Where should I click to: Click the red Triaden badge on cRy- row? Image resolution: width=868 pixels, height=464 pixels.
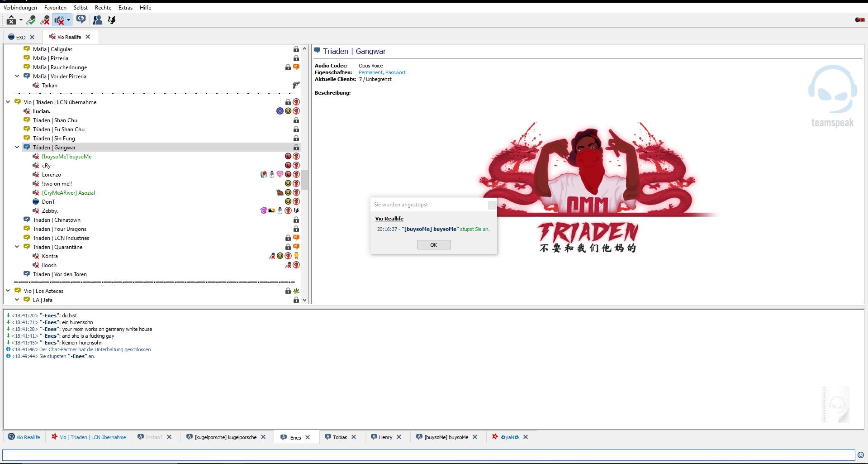point(296,165)
